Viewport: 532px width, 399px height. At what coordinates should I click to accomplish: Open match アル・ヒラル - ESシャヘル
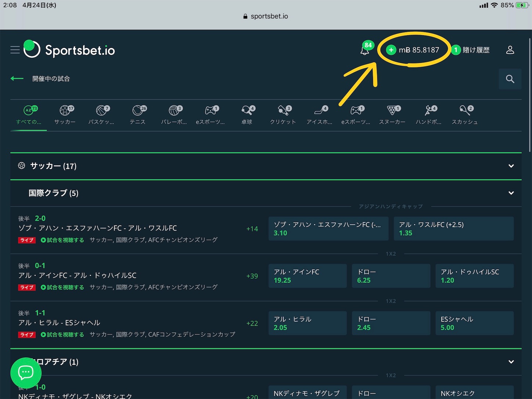pos(60,323)
